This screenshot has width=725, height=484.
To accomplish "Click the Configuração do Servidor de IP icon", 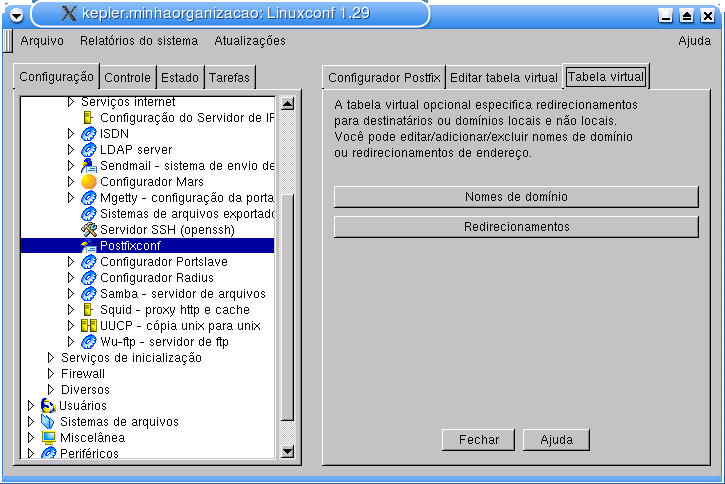I will pos(87,118).
